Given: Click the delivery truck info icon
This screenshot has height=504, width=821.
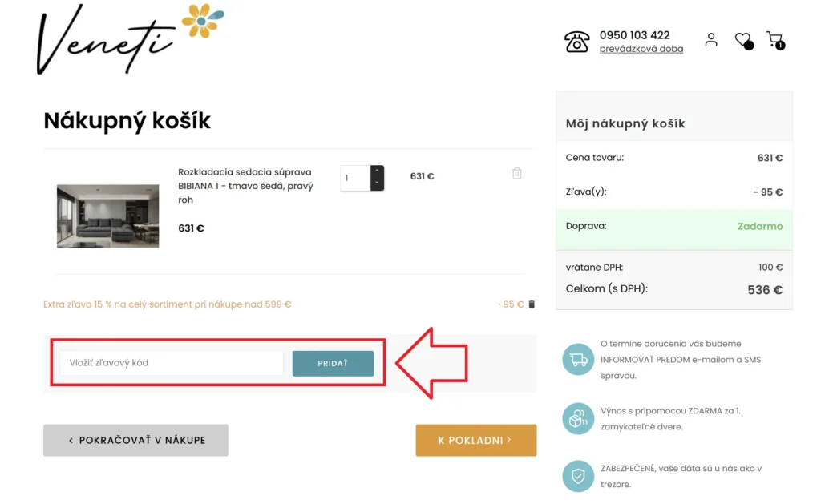Looking at the screenshot, I should pyautogui.click(x=578, y=360).
